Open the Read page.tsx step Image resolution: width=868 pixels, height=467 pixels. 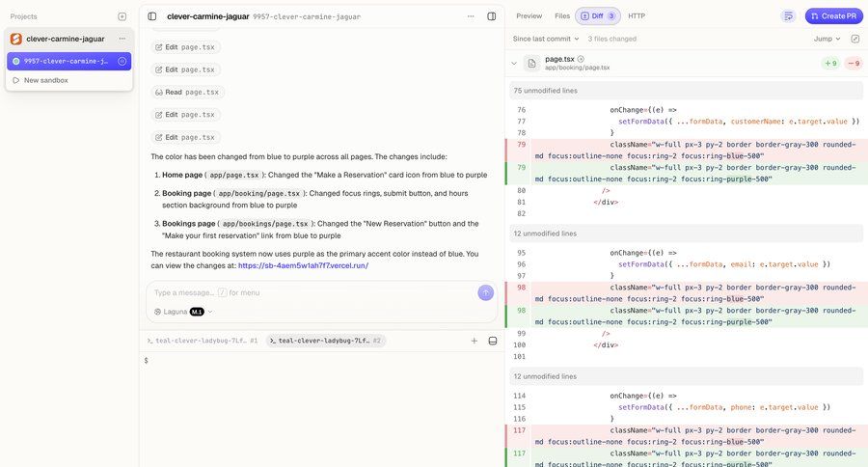coord(187,92)
